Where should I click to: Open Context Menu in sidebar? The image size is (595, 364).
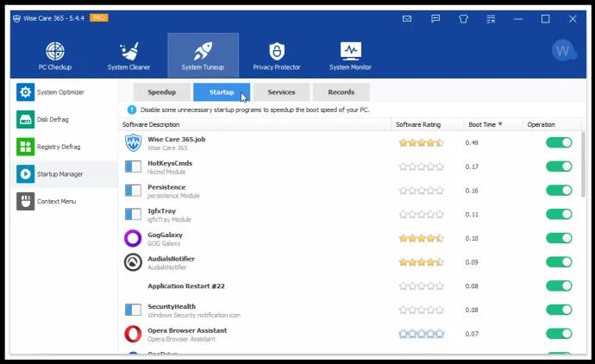tap(64, 201)
